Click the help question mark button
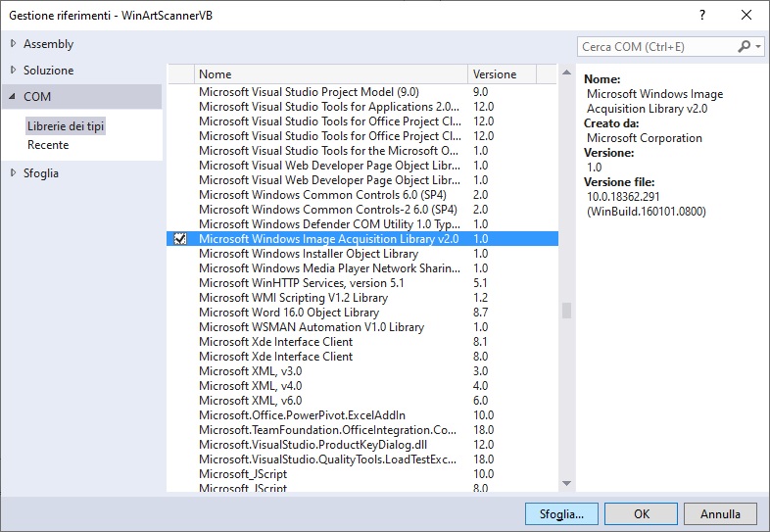This screenshot has height=532, width=770. coord(702,15)
